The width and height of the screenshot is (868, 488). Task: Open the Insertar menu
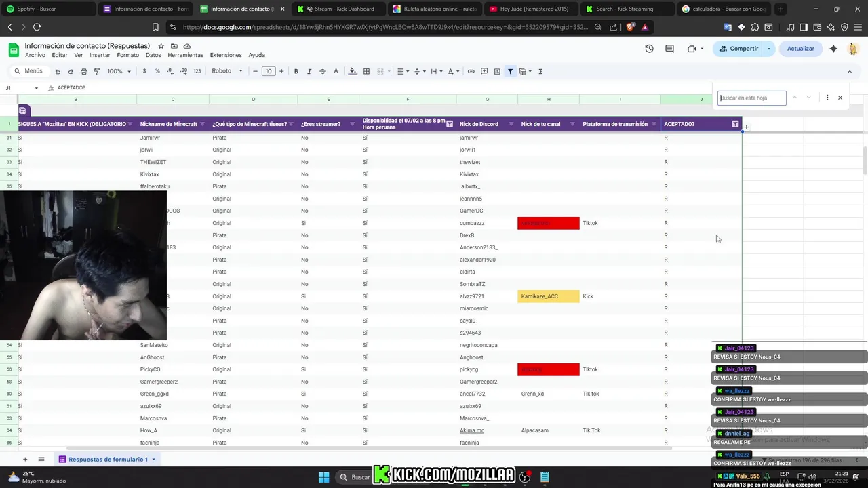point(100,55)
